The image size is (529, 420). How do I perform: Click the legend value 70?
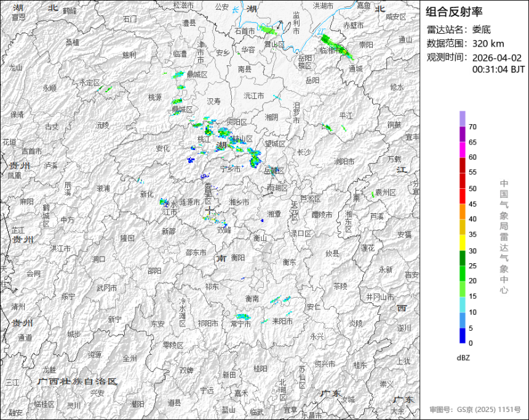coord(472,127)
